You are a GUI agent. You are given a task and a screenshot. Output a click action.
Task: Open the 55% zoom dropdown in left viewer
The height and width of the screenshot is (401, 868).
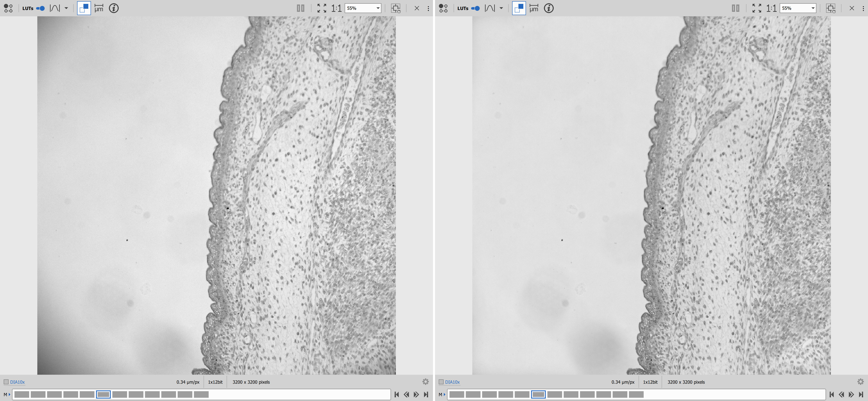[x=378, y=8]
